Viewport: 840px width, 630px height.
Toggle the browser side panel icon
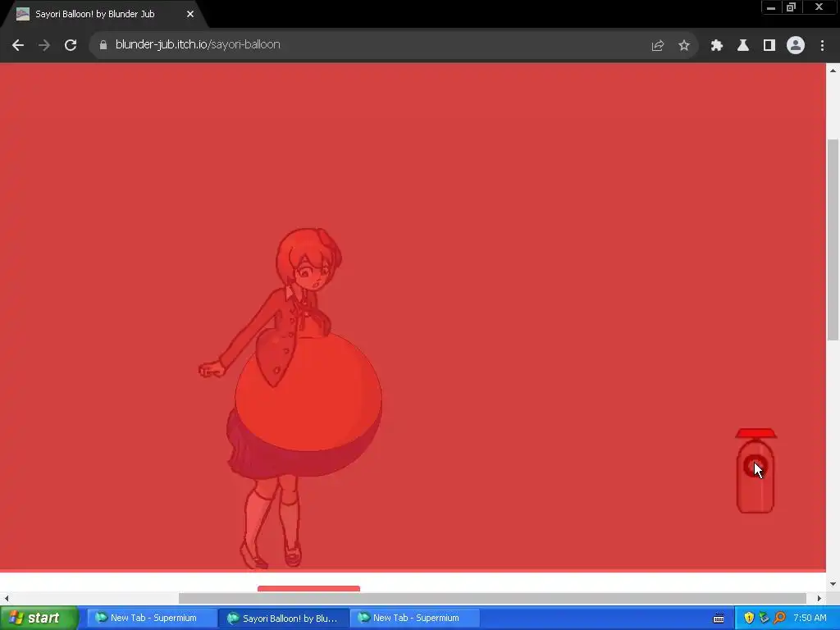click(769, 46)
